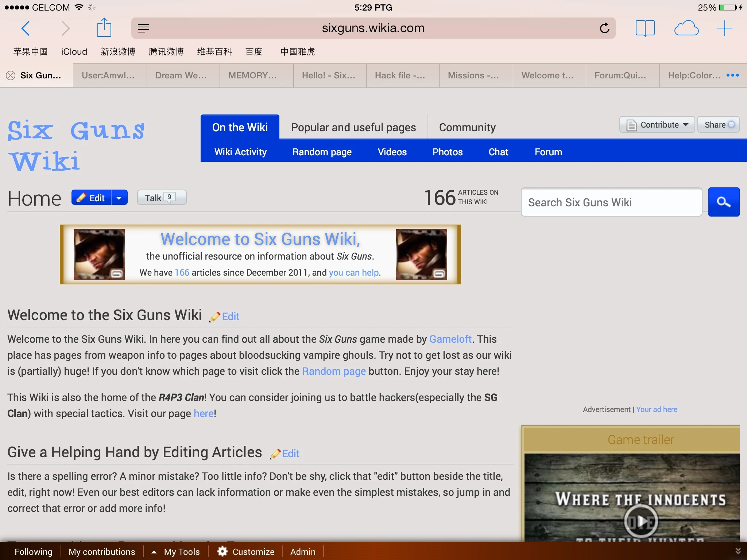This screenshot has width=747, height=560.
Task: Open the Contribute dropdown
Action: [657, 125]
